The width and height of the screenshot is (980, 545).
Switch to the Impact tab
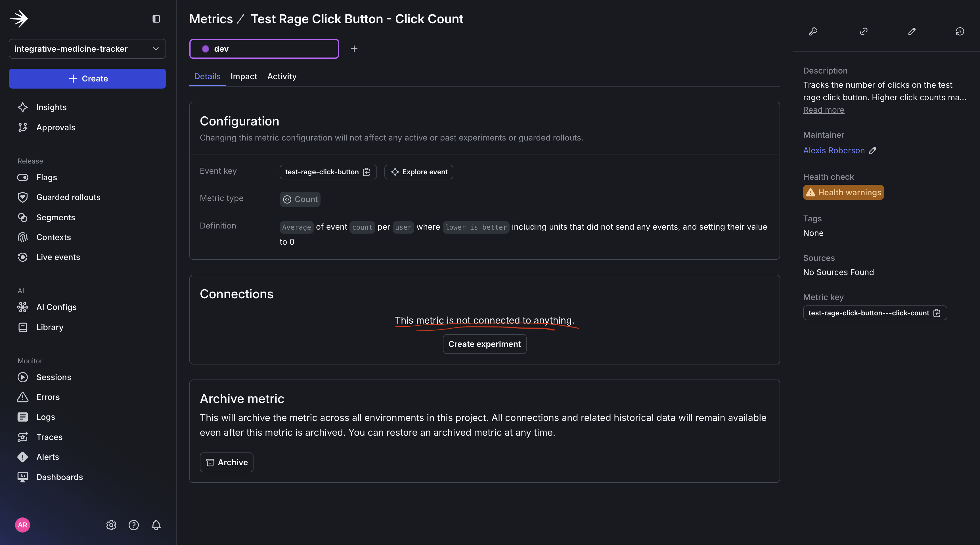[x=244, y=76]
